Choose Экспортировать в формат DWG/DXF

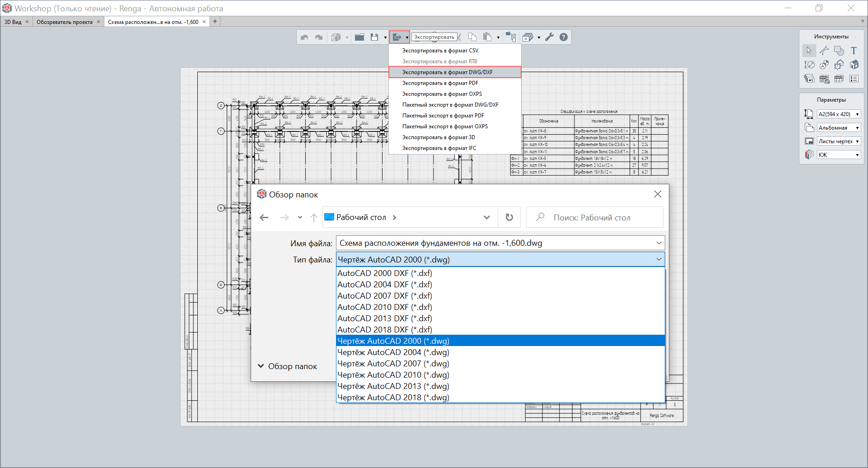pos(455,72)
